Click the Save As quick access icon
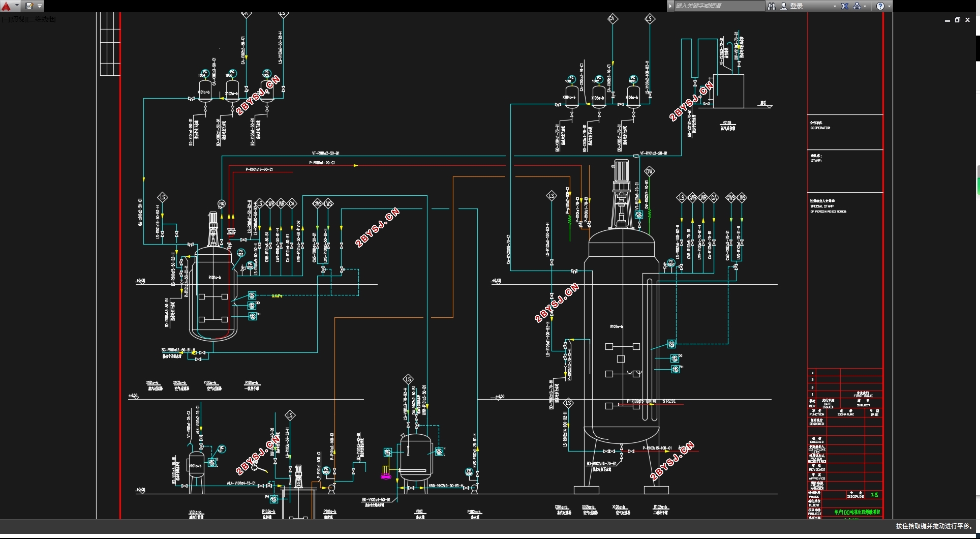This screenshot has height=539, width=980. click(29, 6)
